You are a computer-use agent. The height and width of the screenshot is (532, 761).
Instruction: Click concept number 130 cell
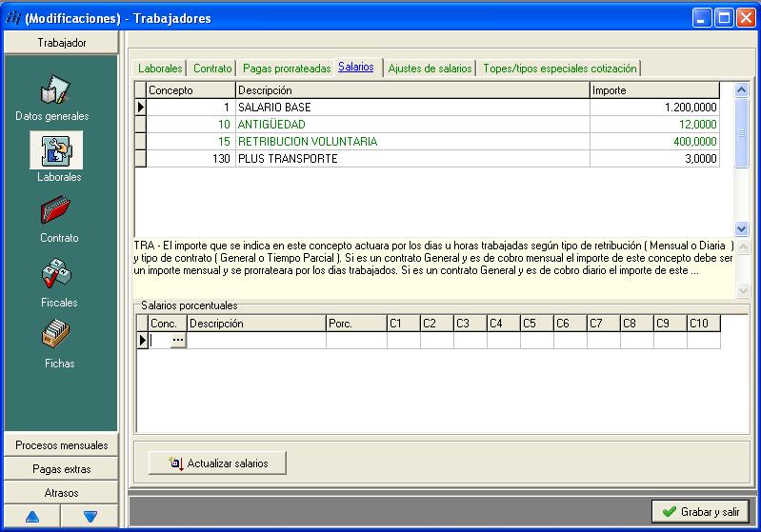coord(190,159)
